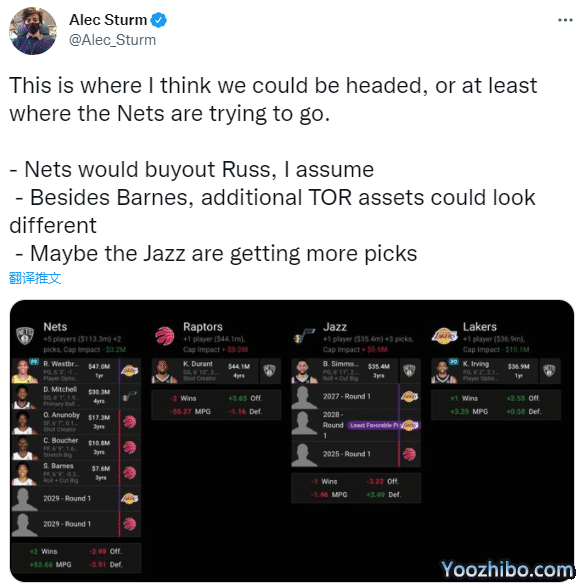Click the Alec Sturm display name

coord(108,20)
